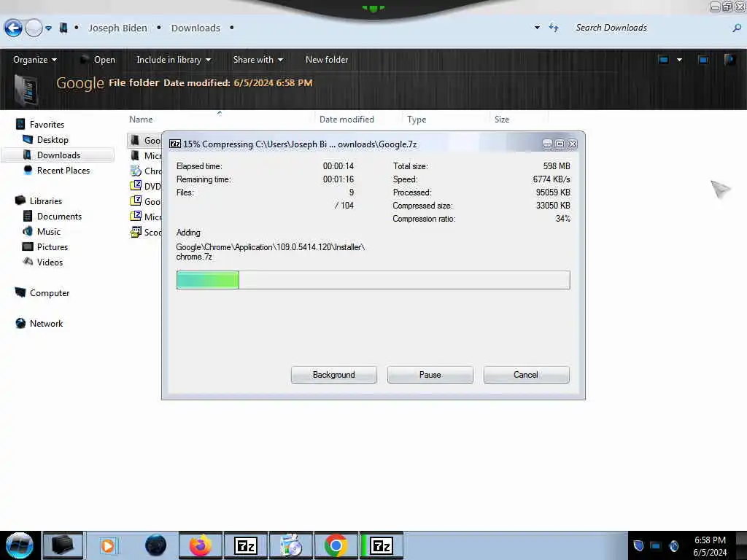
Task: Expand the Include in library menu
Action: click(x=174, y=60)
